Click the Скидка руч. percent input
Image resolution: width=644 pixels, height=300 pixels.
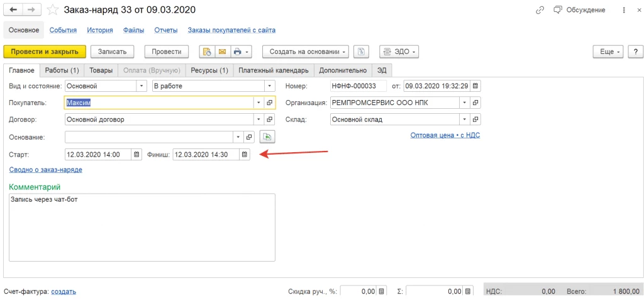pyautogui.click(x=358, y=291)
